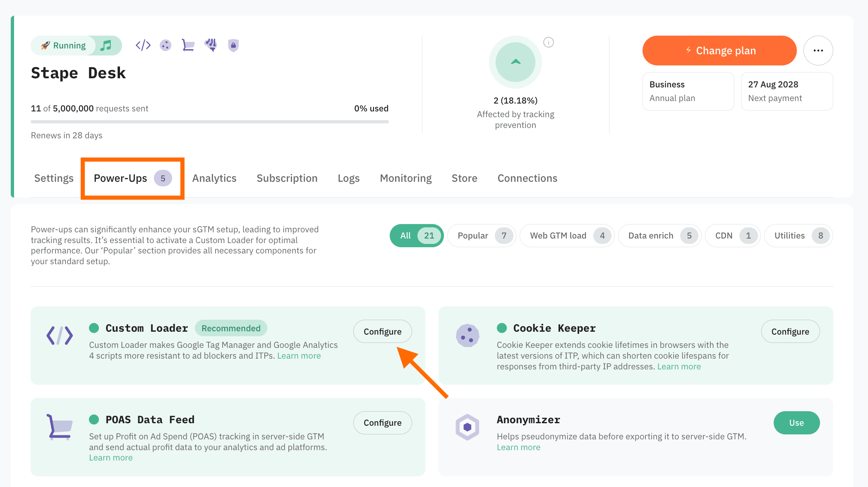The width and height of the screenshot is (868, 487).
Task: Click the Anonymizer hexagon icon
Action: tap(467, 427)
